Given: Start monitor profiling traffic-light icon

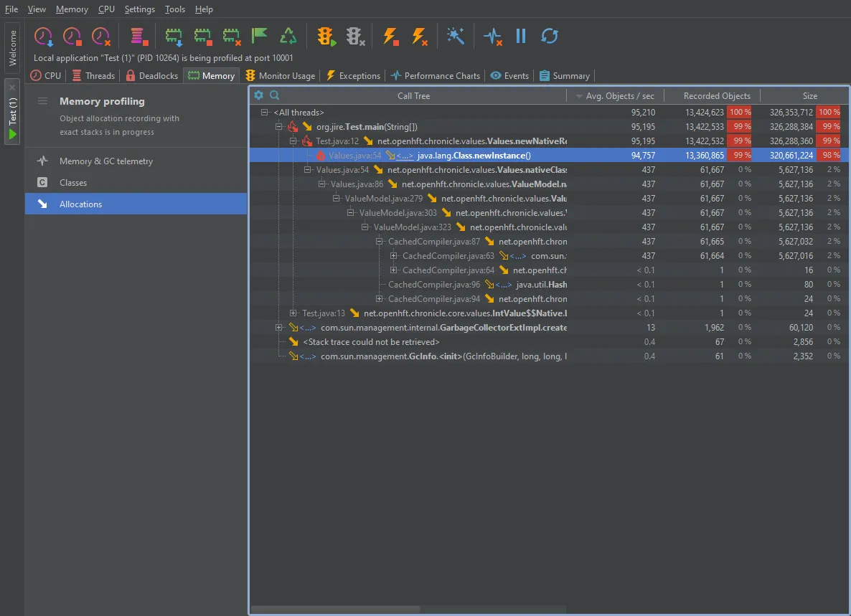Looking at the screenshot, I should 326,37.
